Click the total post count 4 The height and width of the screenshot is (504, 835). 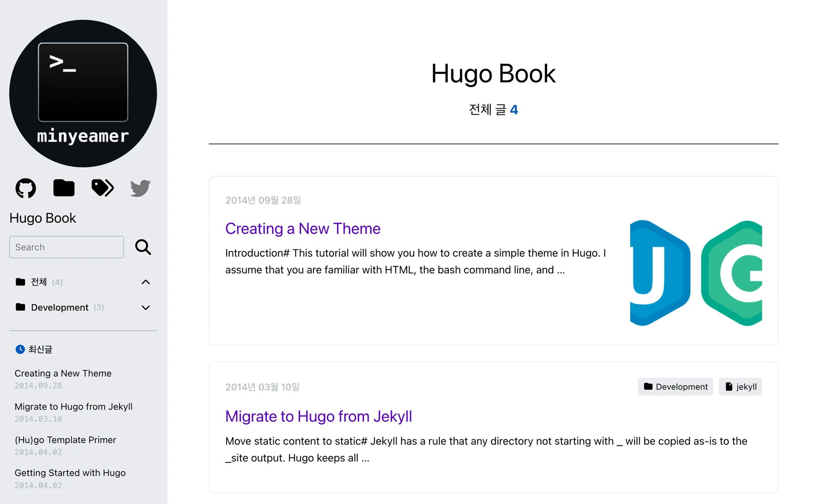[x=514, y=109]
